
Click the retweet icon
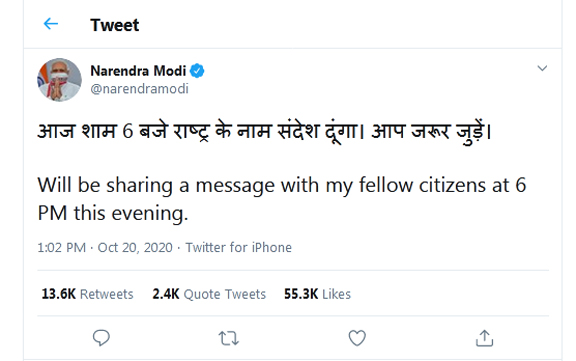(228, 338)
